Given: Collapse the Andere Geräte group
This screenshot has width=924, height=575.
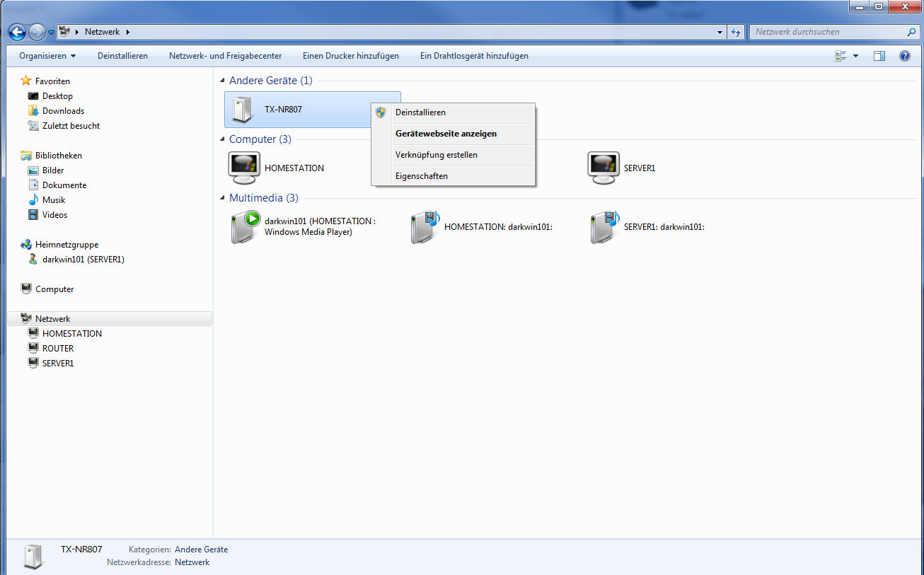Looking at the screenshot, I should coord(222,81).
